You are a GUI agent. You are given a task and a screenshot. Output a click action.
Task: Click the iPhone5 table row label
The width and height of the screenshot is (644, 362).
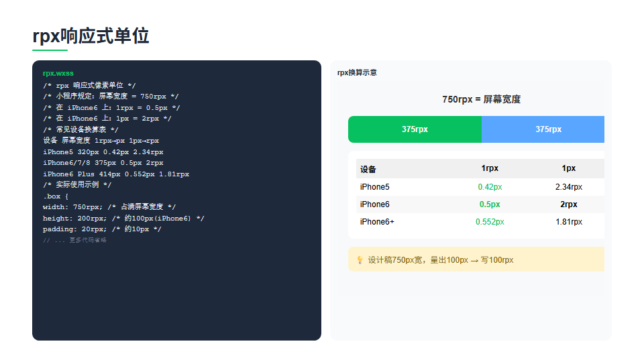(374, 187)
